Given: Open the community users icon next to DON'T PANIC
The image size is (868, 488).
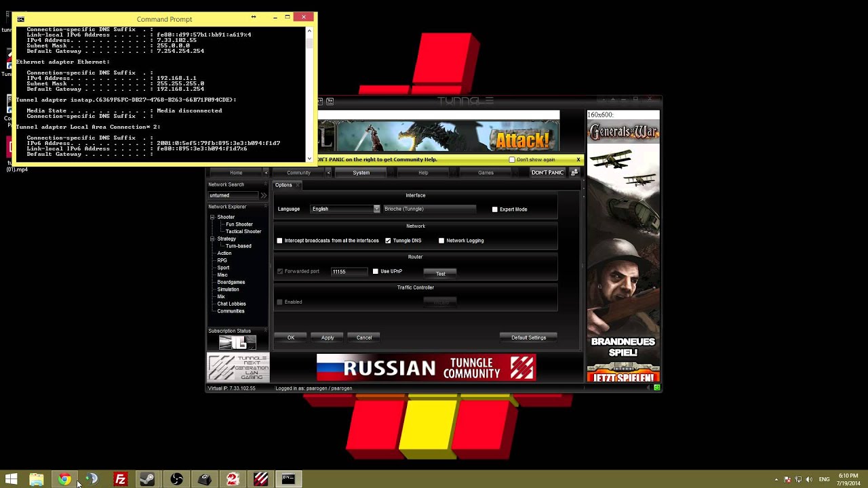Looking at the screenshot, I should (x=574, y=173).
